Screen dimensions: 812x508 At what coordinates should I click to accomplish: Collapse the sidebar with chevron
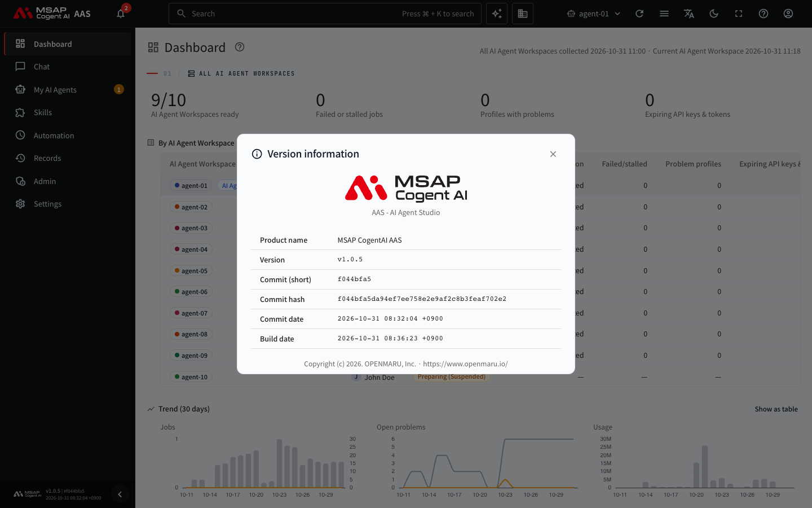(x=120, y=494)
